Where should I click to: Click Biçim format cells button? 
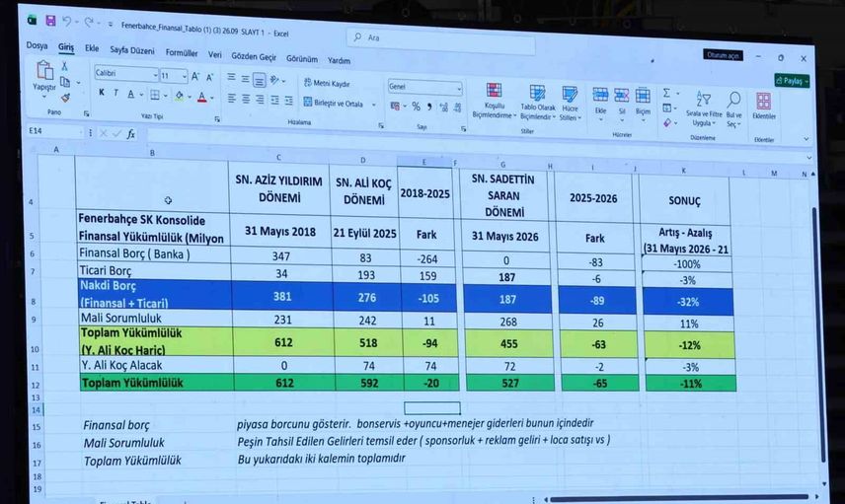tap(643, 104)
